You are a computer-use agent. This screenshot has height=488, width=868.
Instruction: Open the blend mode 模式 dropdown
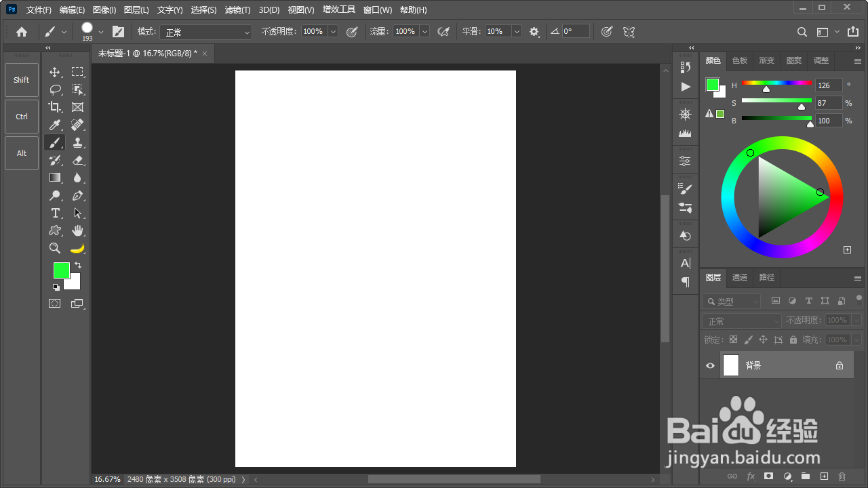(206, 32)
